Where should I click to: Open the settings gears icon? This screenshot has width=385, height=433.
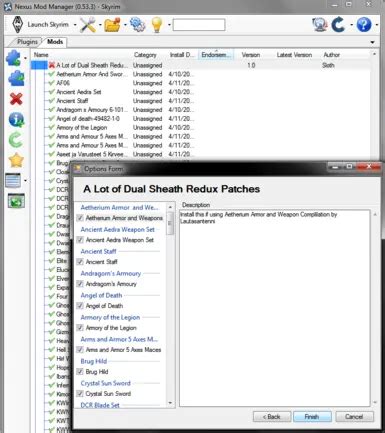[x=138, y=24]
